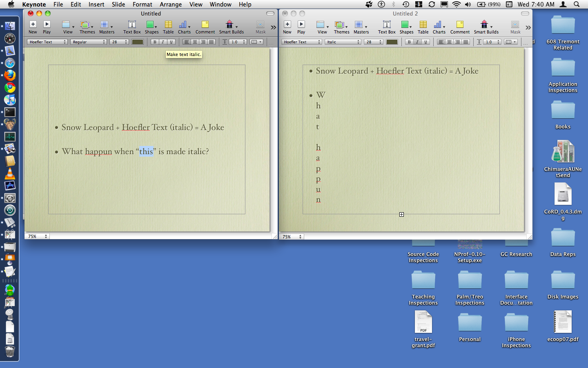The height and width of the screenshot is (368, 588).
Task: Open text color swatch in Untitled window
Action: coord(138,42)
